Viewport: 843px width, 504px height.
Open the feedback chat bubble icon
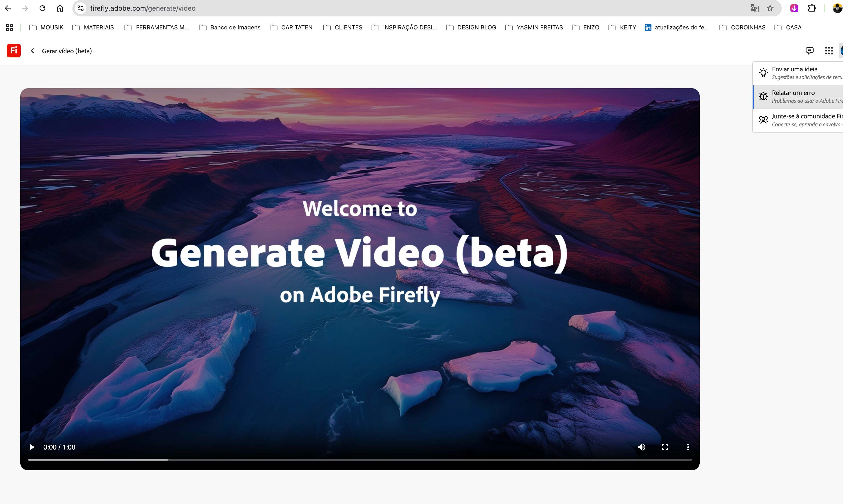[x=809, y=51]
